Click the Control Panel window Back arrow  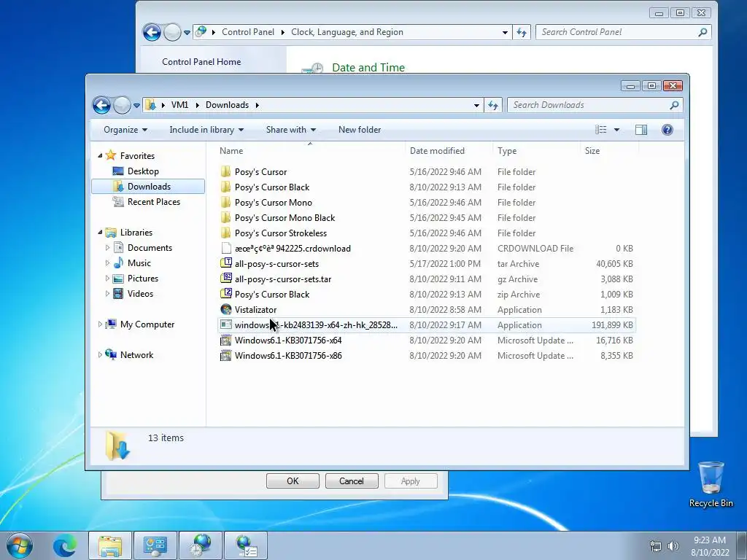(152, 32)
